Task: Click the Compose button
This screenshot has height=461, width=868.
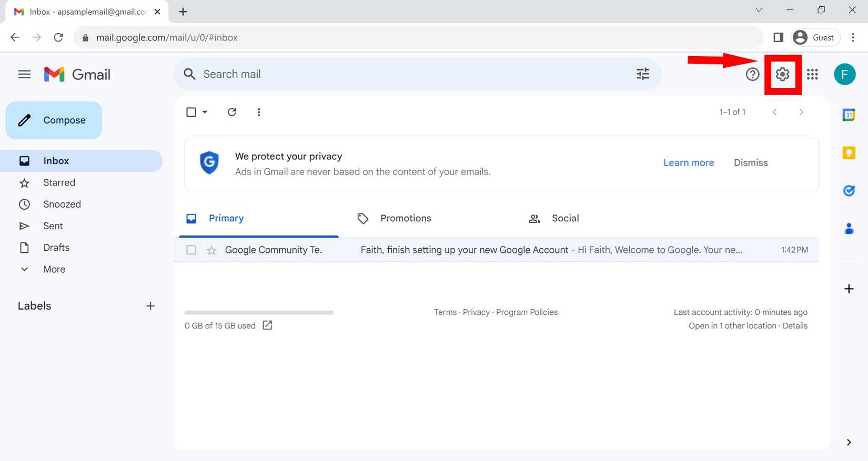Action: 54,120
